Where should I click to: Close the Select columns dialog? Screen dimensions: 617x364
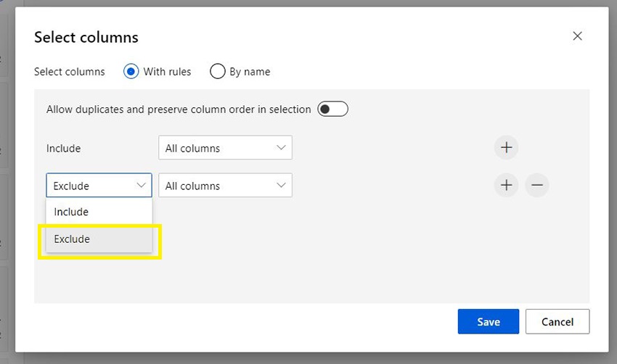point(577,36)
